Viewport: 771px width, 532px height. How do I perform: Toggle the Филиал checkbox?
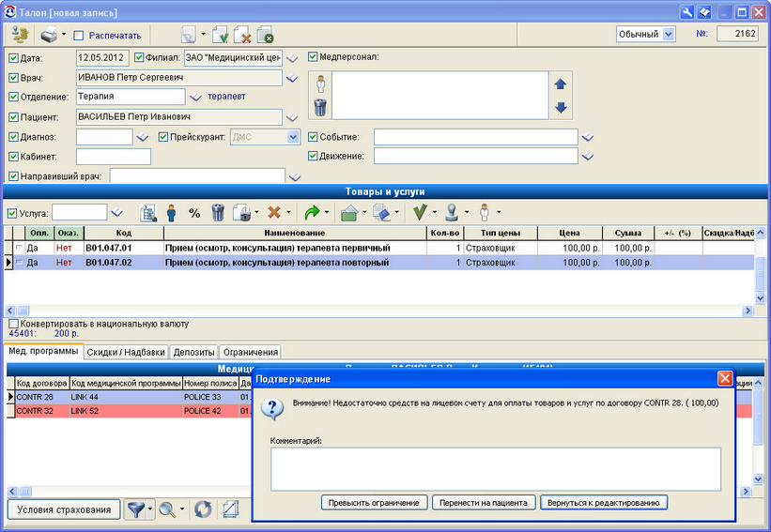tap(139, 57)
